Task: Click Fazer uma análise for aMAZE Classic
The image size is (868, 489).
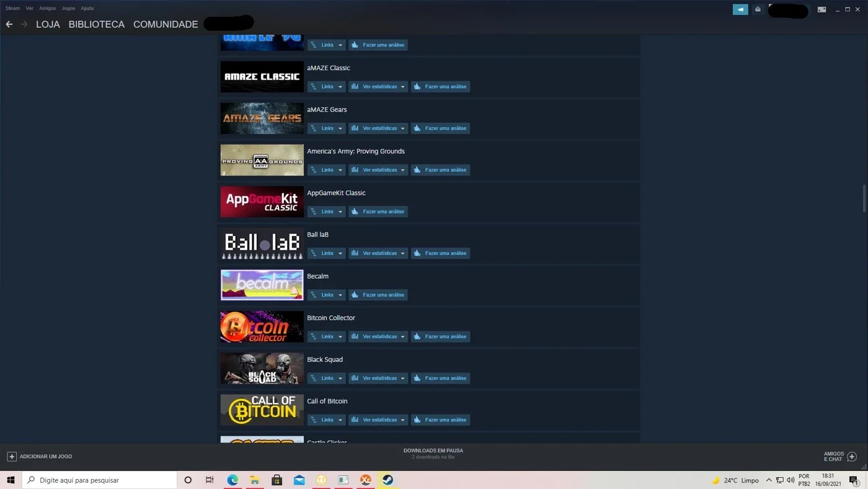Action: click(x=440, y=86)
